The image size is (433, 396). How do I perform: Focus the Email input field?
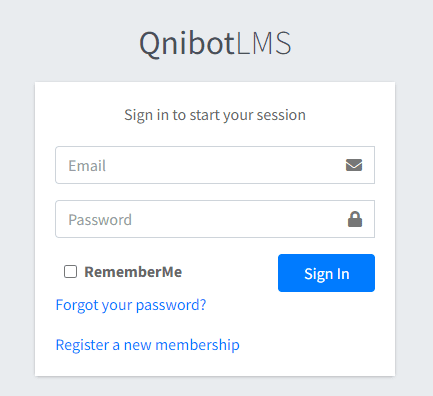[215, 165]
